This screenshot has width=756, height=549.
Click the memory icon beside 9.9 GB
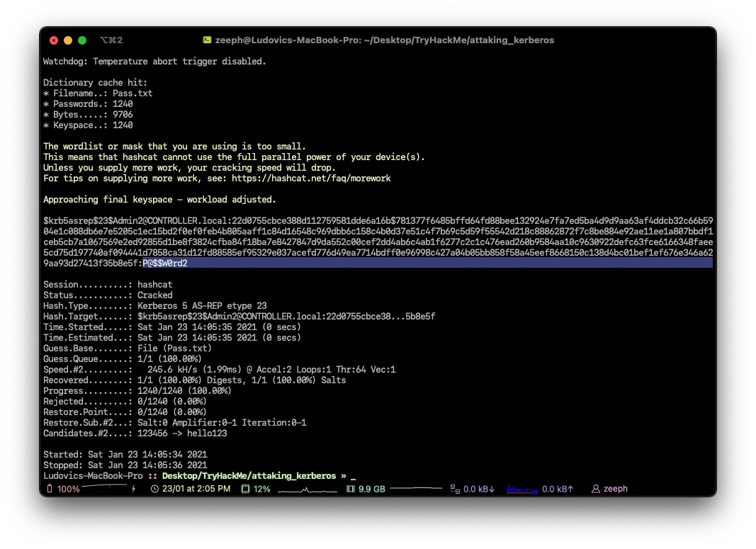(350, 489)
